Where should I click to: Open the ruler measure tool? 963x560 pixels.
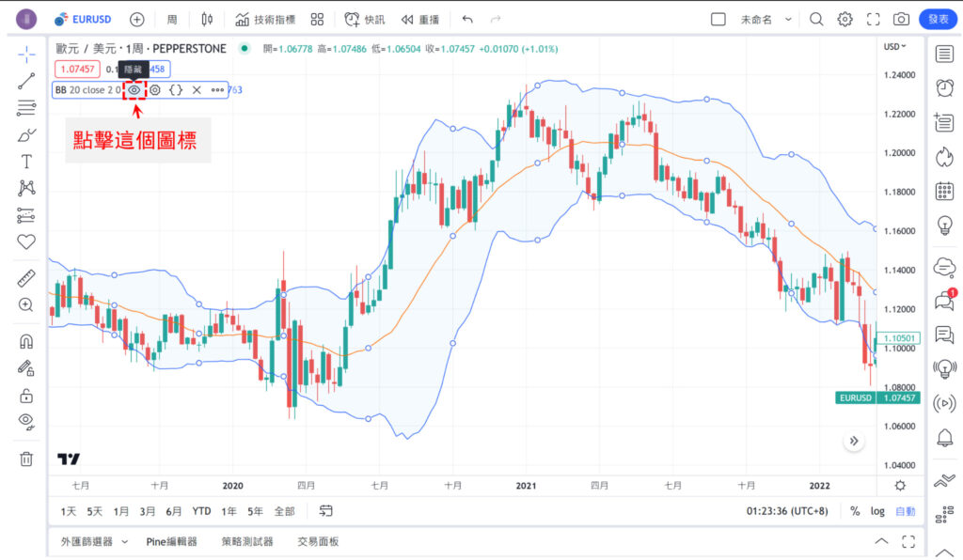pyautogui.click(x=26, y=279)
